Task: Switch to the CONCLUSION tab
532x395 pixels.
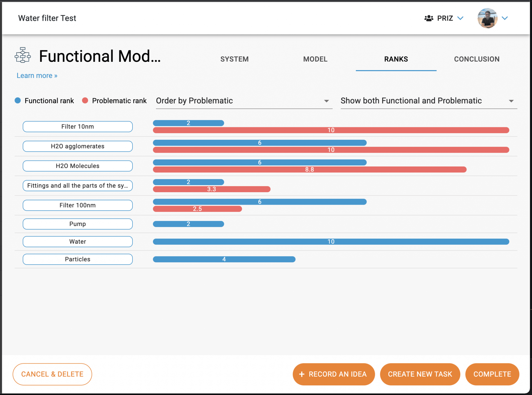Action: pos(477,59)
